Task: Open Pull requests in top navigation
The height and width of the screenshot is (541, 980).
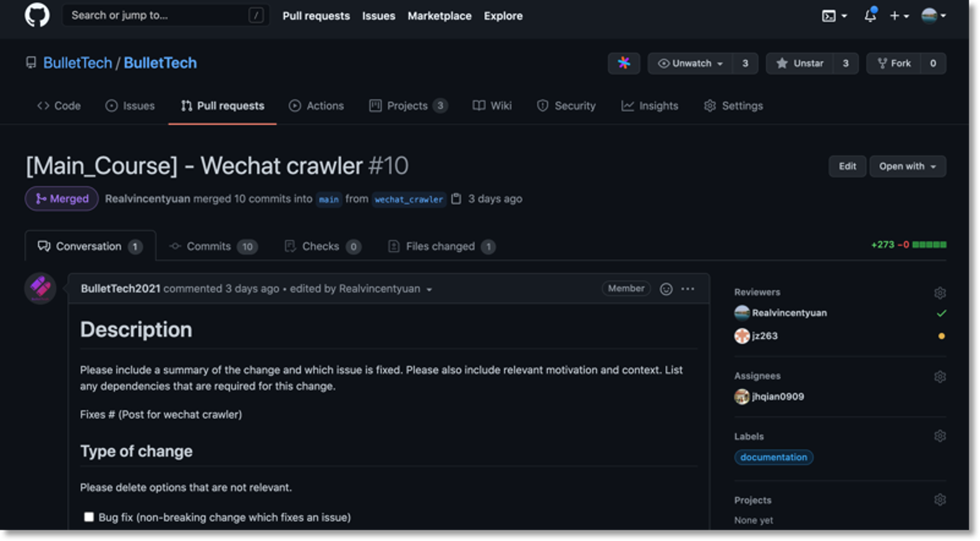Action: (316, 16)
